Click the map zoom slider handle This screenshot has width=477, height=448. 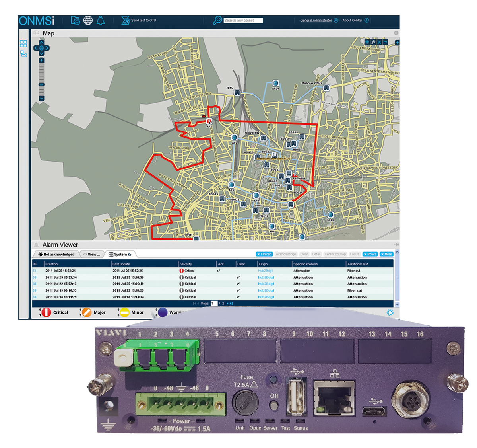click(x=41, y=84)
